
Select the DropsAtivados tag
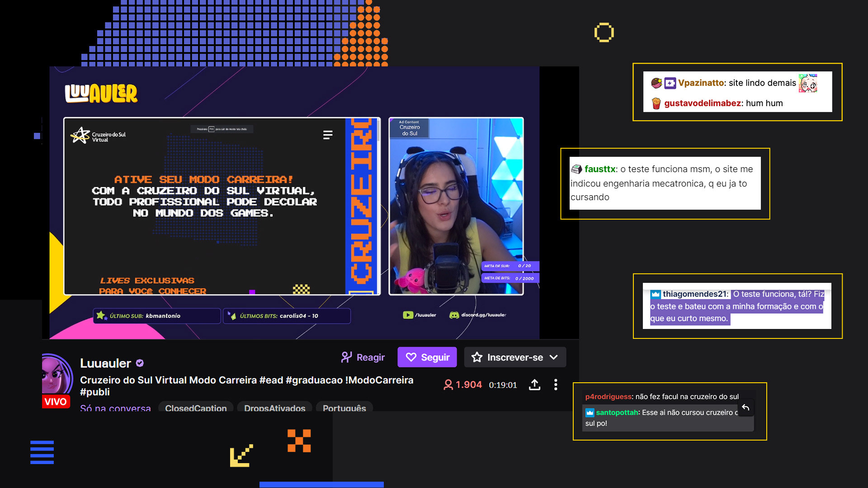[274, 407]
